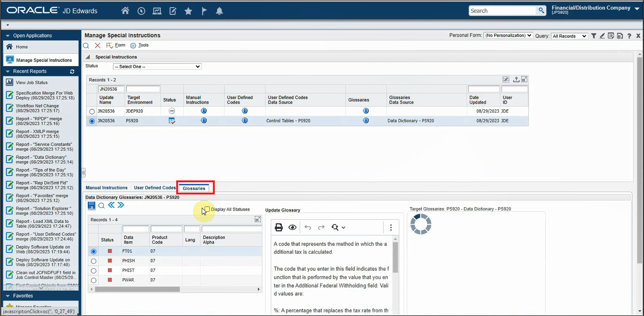Open Workflow Net Change report
644x316 pixels.
(37, 108)
